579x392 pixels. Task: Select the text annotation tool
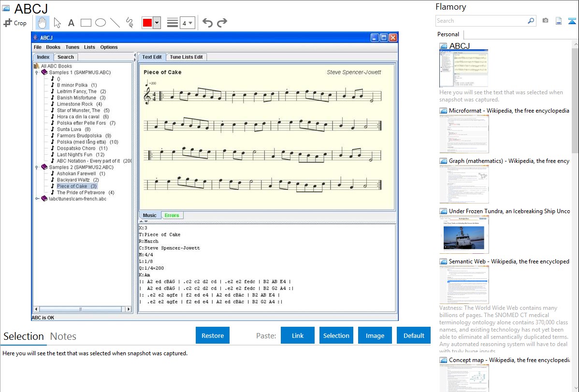point(71,23)
